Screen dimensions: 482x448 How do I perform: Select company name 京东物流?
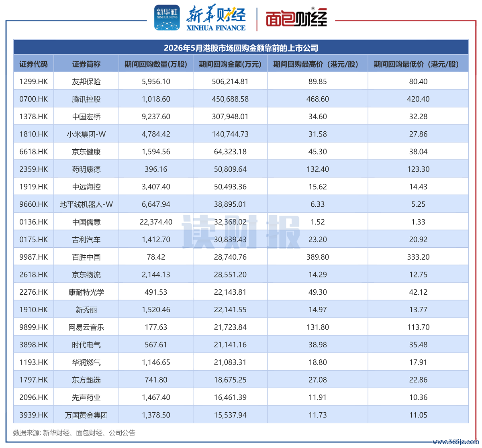click(86, 275)
